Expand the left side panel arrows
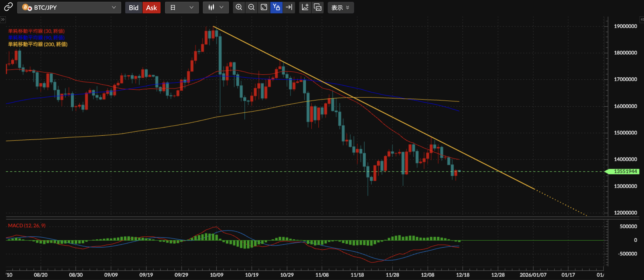 pos(3,20)
